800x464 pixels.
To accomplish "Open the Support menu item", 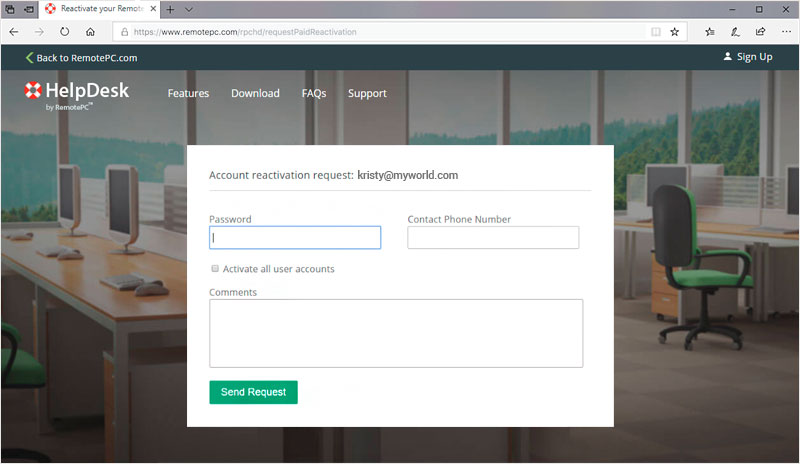I will tap(367, 93).
